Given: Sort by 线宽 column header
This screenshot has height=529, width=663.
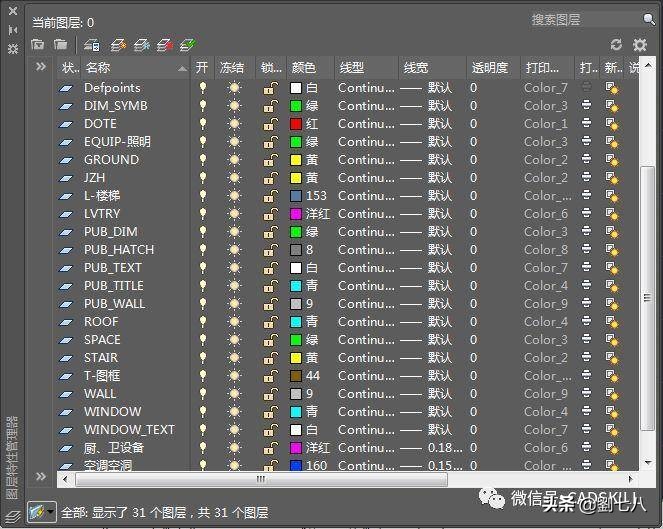Looking at the screenshot, I should coord(432,68).
